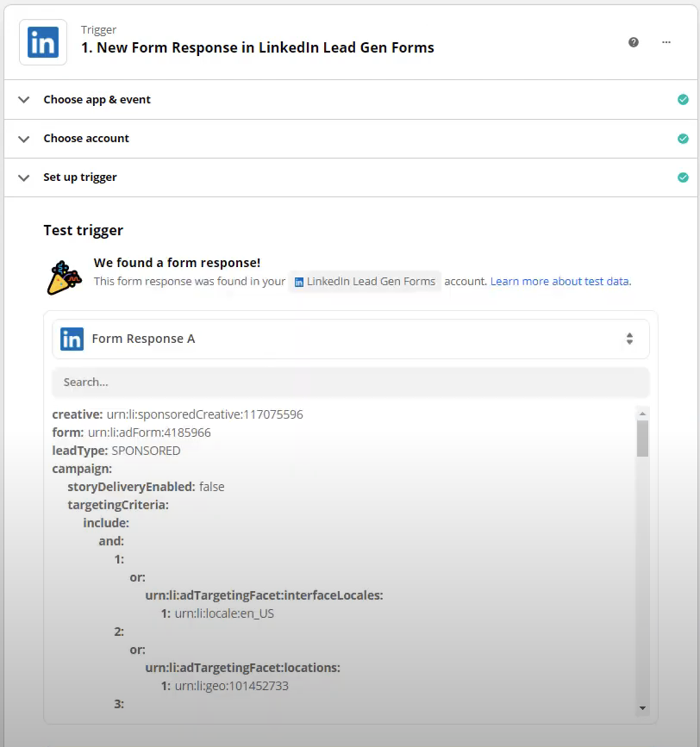Open the help question mark icon
The width and height of the screenshot is (700, 747).
pos(634,42)
